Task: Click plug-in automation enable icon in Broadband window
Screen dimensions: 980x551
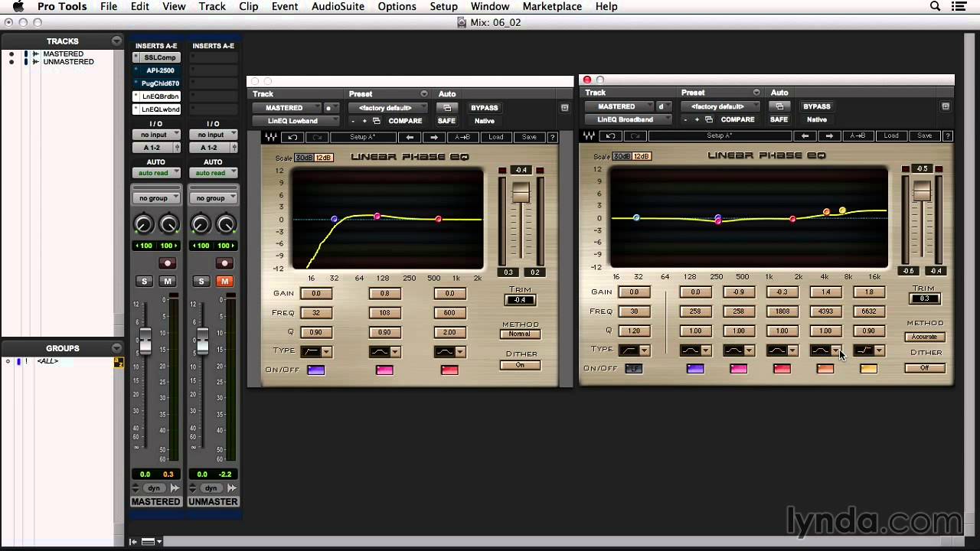Action: pos(779,106)
